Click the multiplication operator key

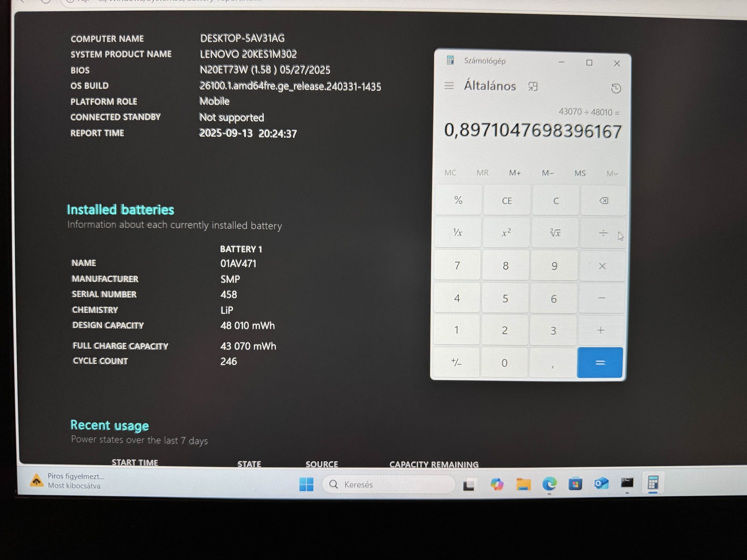[602, 266]
